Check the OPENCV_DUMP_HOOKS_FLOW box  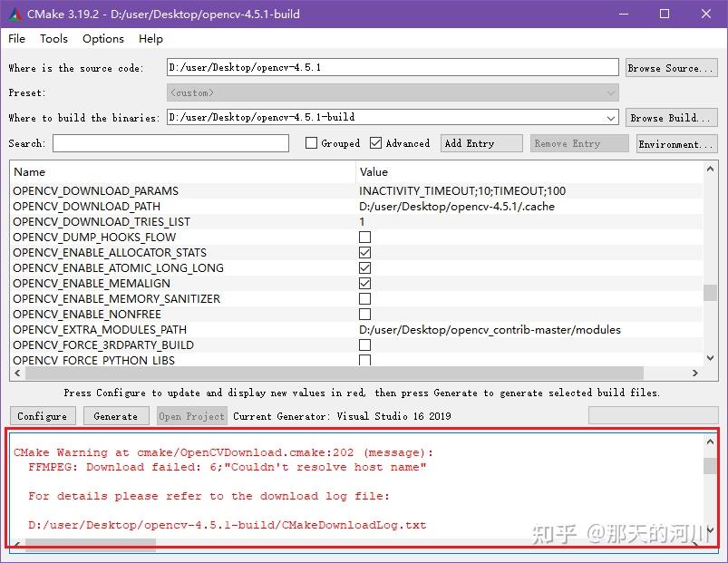[364, 237]
